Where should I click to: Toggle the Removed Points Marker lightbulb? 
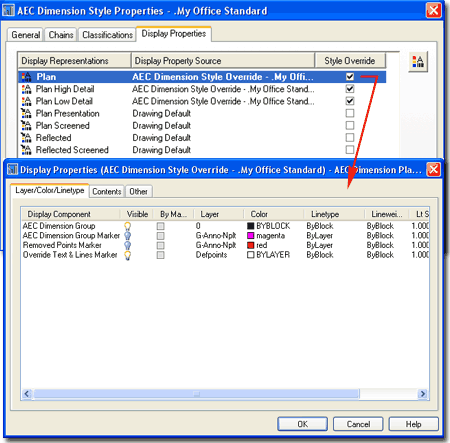pos(127,246)
